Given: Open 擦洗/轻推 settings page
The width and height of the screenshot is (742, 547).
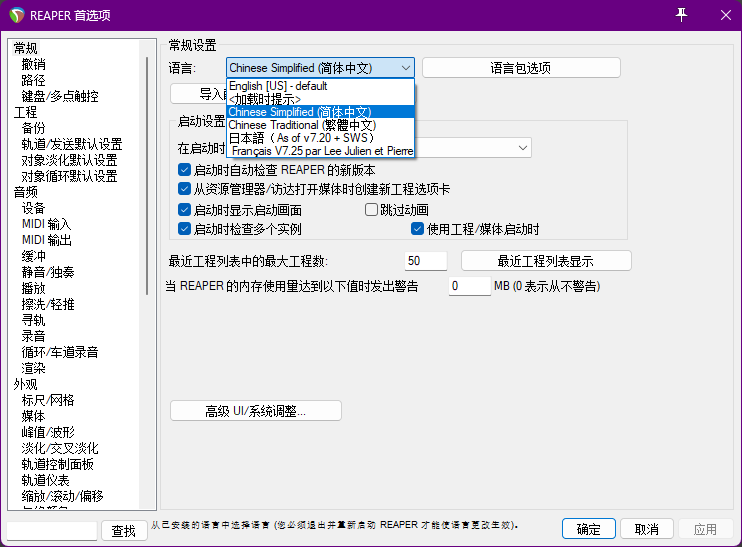Looking at the screenshot, I should point(48,304).
